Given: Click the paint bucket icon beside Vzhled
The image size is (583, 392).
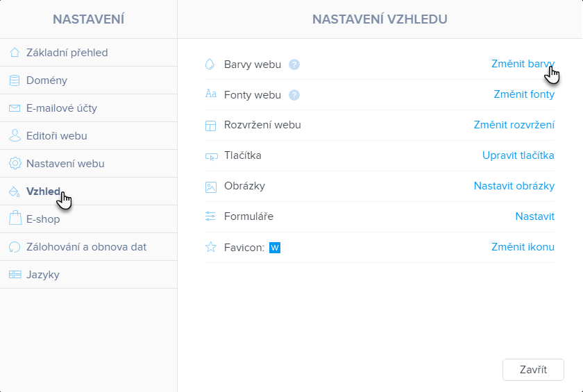Looking at the screenshot, I should tap(15, 191).
